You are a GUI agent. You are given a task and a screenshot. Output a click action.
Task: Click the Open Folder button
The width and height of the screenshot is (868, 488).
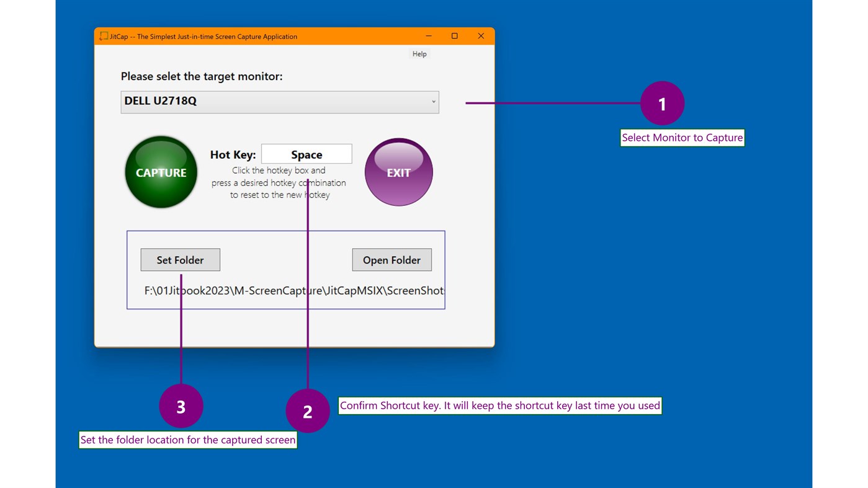391,260
